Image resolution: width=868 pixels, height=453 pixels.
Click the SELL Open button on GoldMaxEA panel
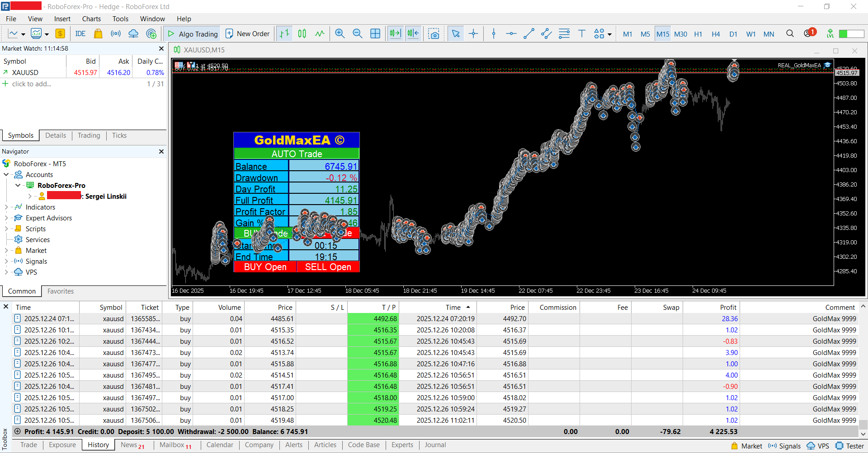pyautogui.click(x=328, y=267)
